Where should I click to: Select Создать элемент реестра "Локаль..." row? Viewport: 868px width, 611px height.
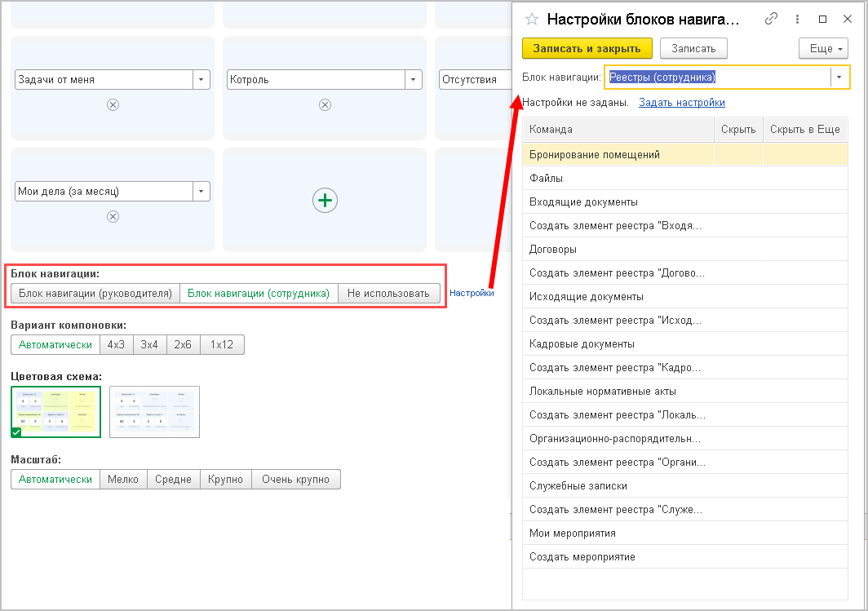coord(685,415)
